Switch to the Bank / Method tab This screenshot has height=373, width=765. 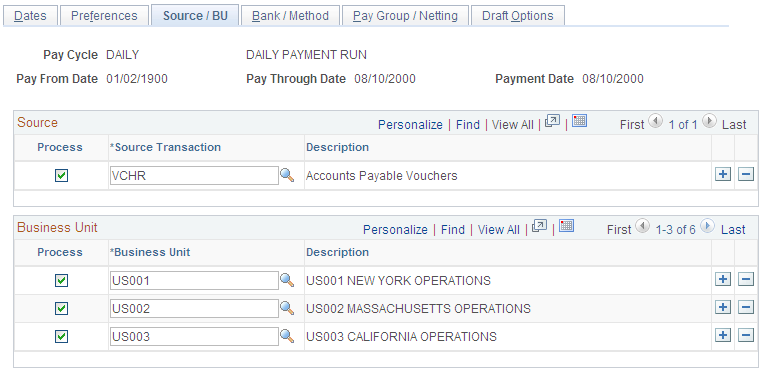[290, 16]
